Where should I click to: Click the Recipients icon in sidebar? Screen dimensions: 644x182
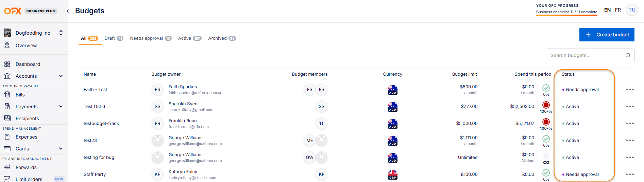point(7,118)
